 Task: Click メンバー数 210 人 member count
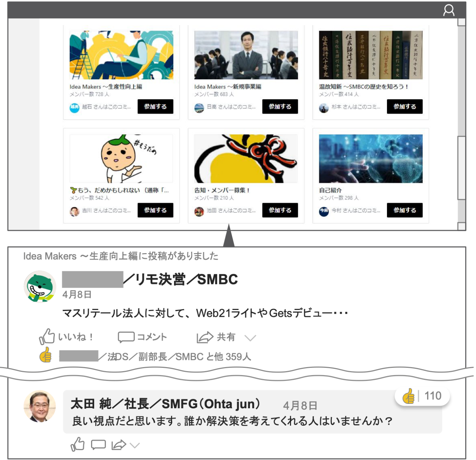214,198
